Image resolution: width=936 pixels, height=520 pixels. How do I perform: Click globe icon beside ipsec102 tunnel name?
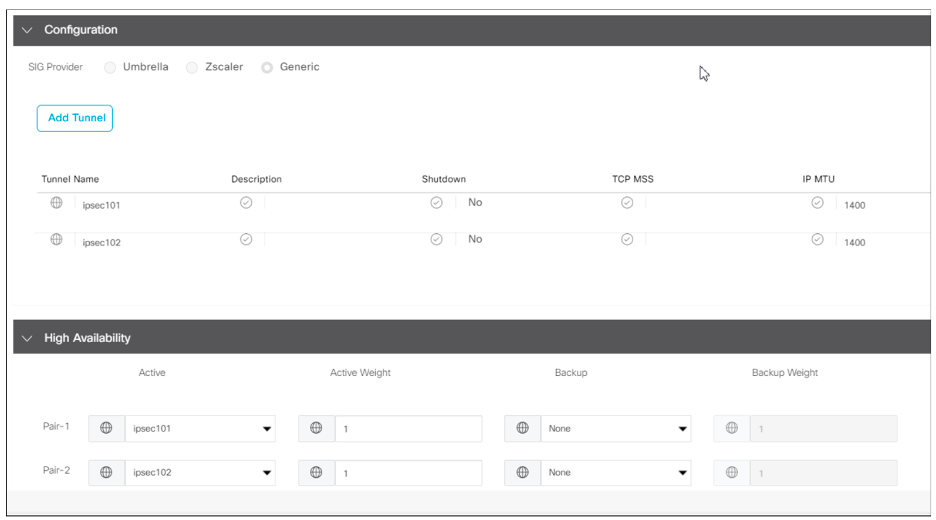(56, 240)
